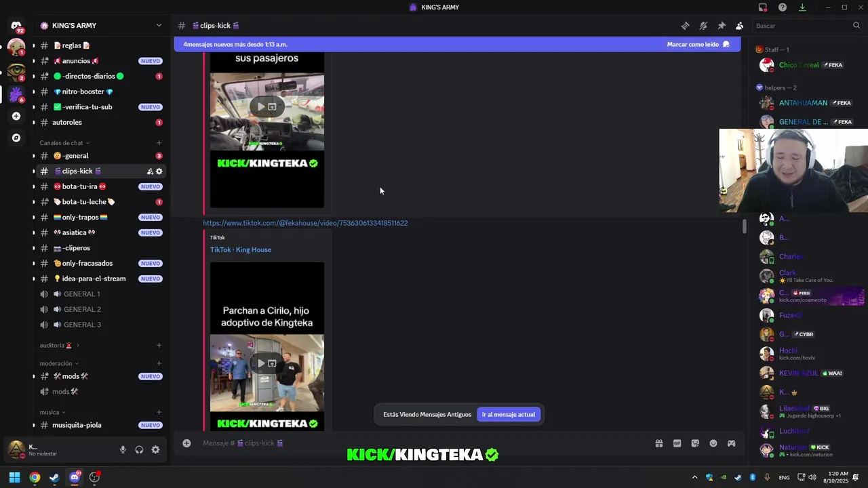Viewport: 868px width, 488px height.
Task: Open the apps game controller icon
Action: click(732, 443)
